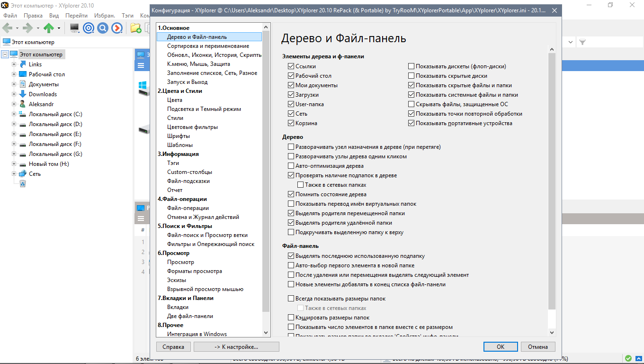The width and height of the screenshot is (644, 364).
Task: Open the Вид menu
Action: [54, 16]
